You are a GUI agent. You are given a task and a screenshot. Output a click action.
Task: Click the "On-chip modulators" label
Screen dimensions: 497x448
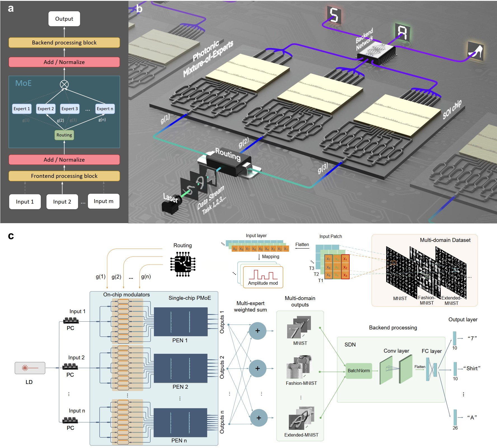(126, 295)
